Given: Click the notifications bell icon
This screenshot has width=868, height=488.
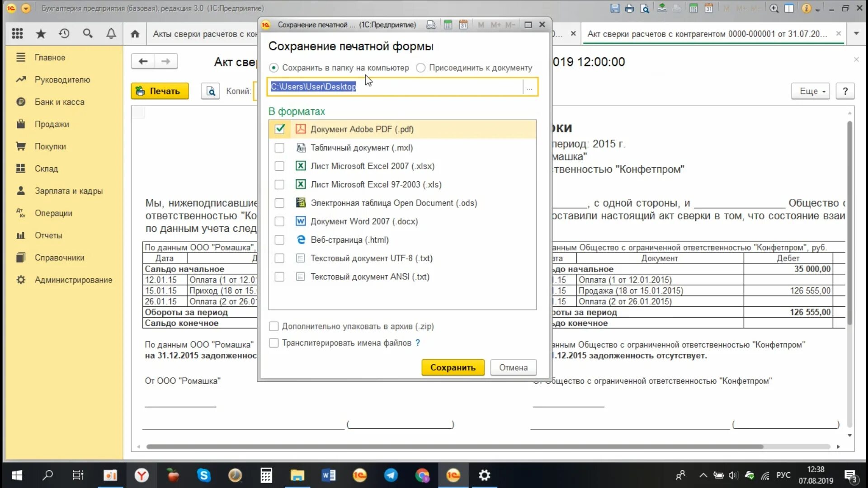Looking at the screenshot, I should coord(111,33).
